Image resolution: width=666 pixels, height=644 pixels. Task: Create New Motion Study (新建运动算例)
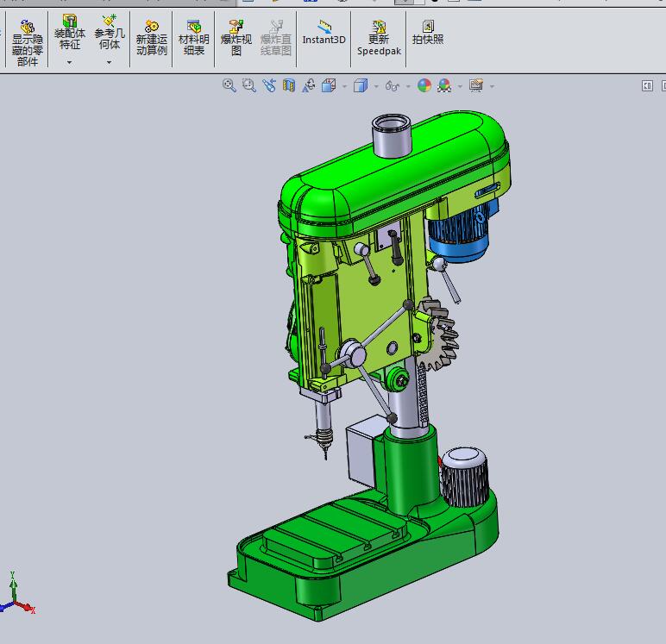click(151, 37)
